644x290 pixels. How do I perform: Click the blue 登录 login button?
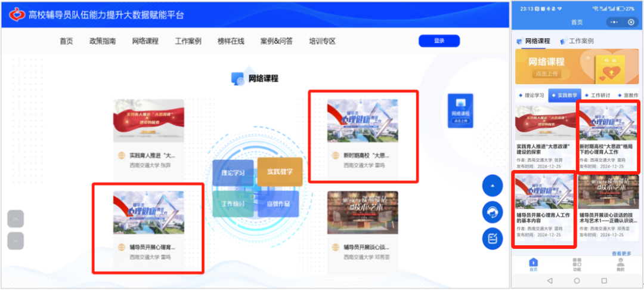pyautogui.click(x=439, y=41)
